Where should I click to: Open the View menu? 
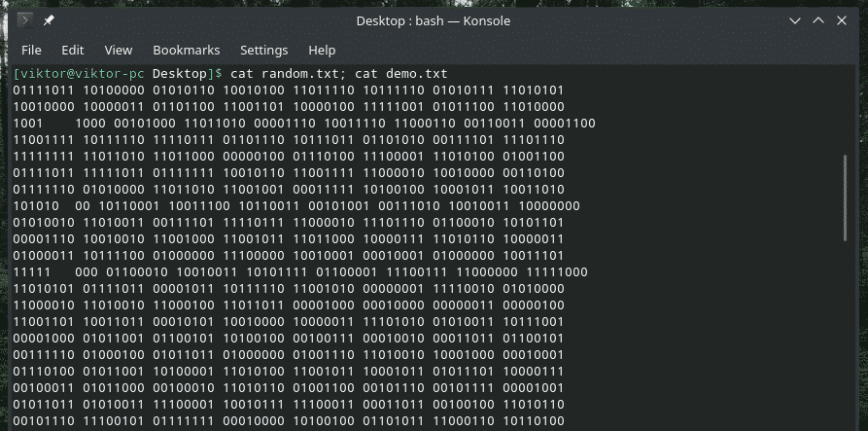(118, 50)
